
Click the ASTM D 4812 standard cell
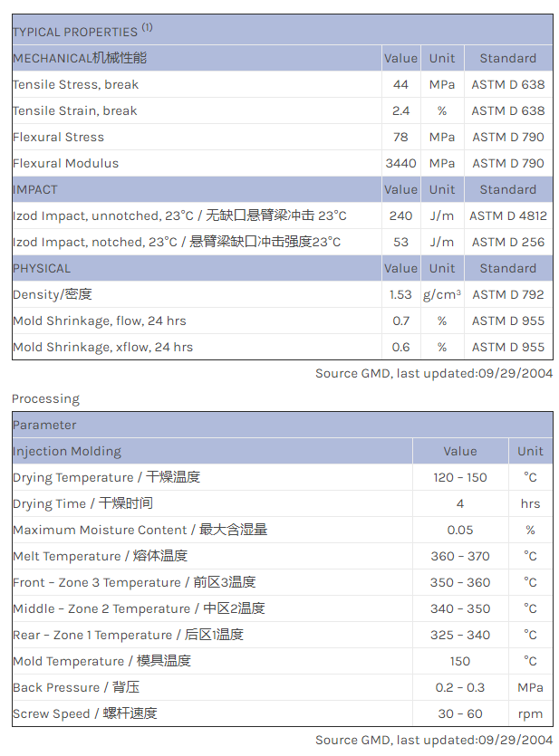(508, 215)
